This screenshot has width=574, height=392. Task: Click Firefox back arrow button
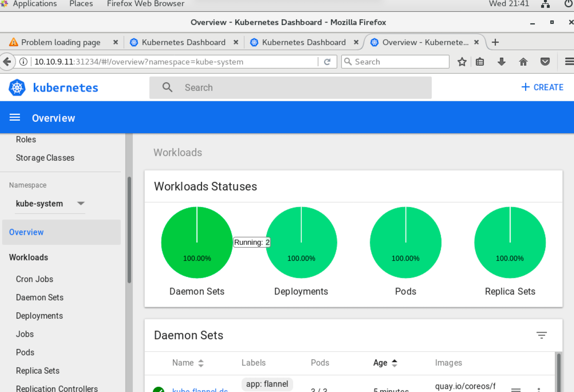click(x=7, y=61)
